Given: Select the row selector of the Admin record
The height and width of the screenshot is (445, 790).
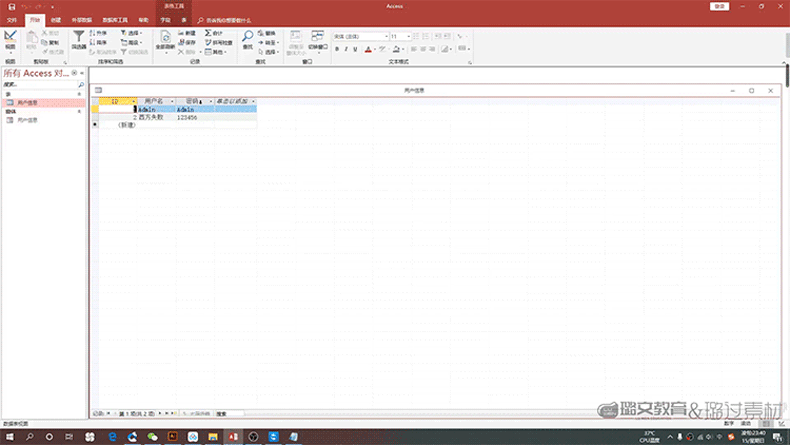Looking at the screenshot, I should (95, 109).
